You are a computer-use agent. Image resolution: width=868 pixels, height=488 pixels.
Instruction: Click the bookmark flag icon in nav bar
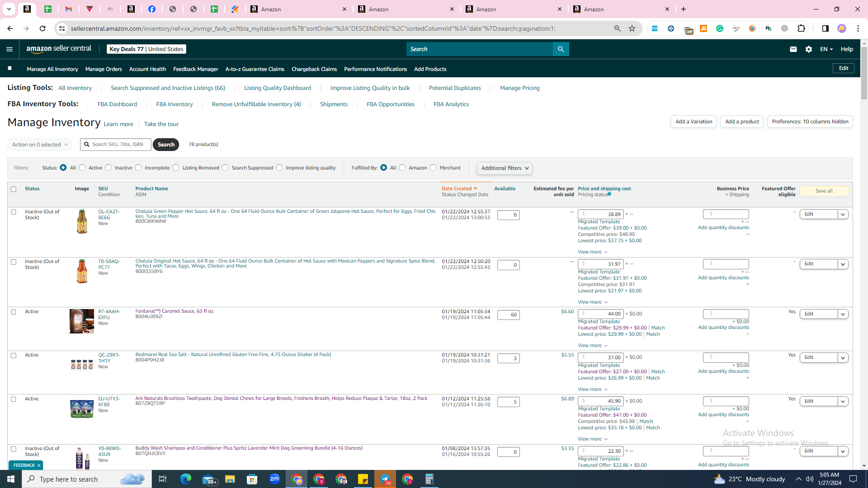tap(9, 69)
